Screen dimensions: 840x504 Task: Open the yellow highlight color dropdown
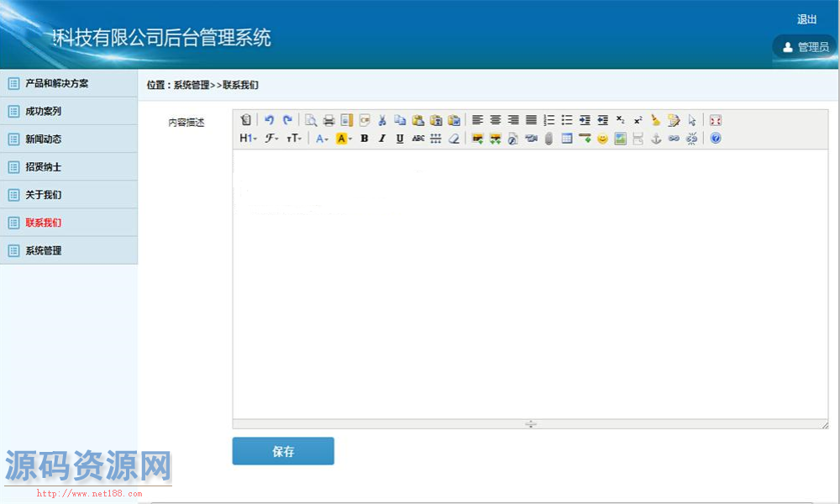(344, 139)
